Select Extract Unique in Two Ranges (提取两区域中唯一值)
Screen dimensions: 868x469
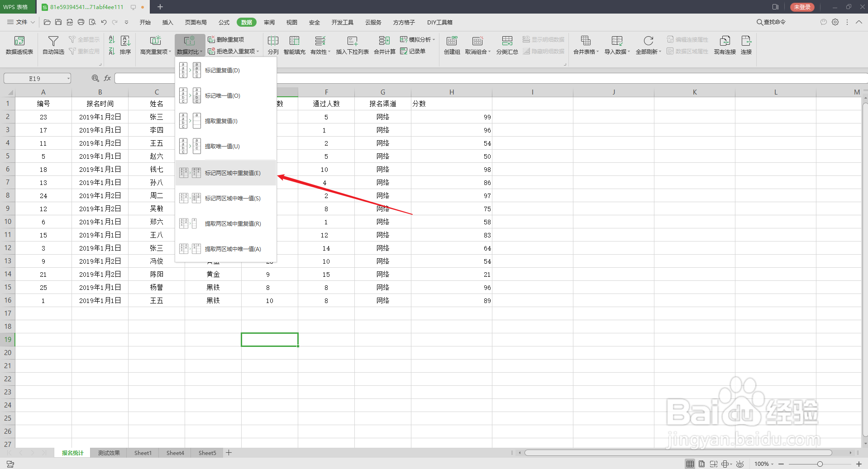click(x=226, y=249)
